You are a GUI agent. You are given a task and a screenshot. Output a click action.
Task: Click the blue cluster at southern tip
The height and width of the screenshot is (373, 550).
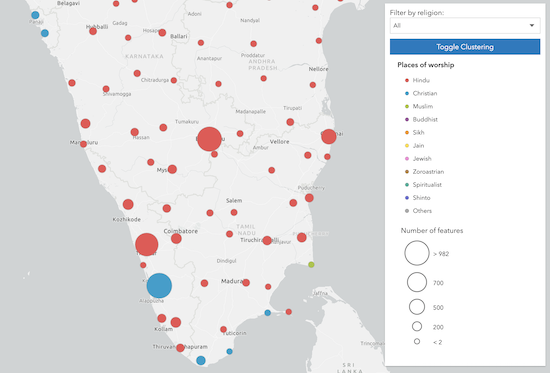[x=201, y=360]
